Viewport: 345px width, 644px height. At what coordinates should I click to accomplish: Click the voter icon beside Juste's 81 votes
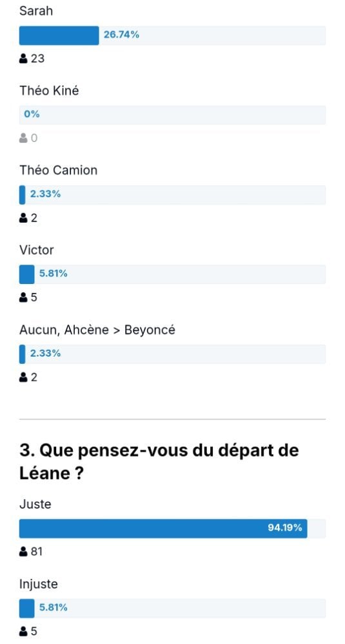pyautogui.click(x=23, y=552)
